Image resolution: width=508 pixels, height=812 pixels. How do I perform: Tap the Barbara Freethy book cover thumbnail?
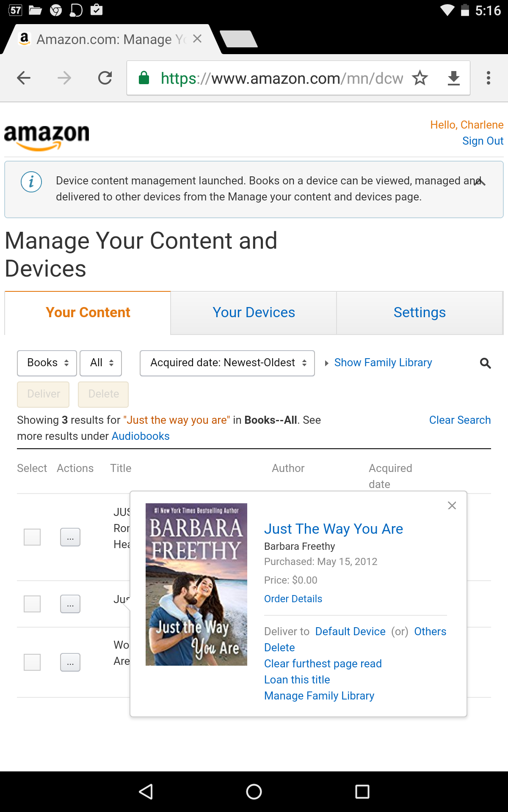(196, 584)
